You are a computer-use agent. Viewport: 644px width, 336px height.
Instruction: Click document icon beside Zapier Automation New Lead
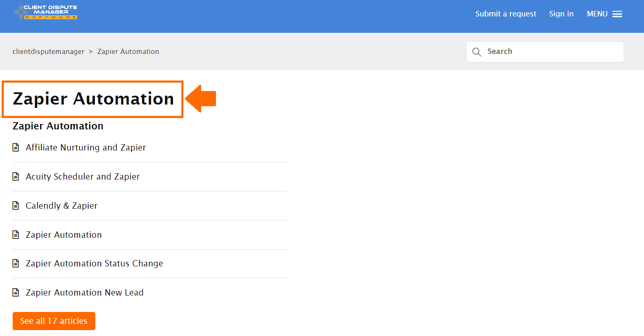click(16, 293)
